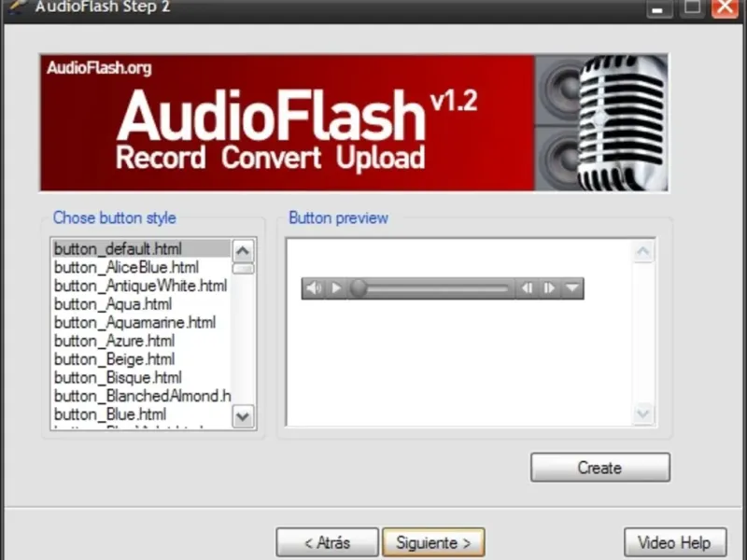Close the AudioFlash Step 2 window
Image resolution: width=747 pixels, height=560 pixels.
point(725,7)
